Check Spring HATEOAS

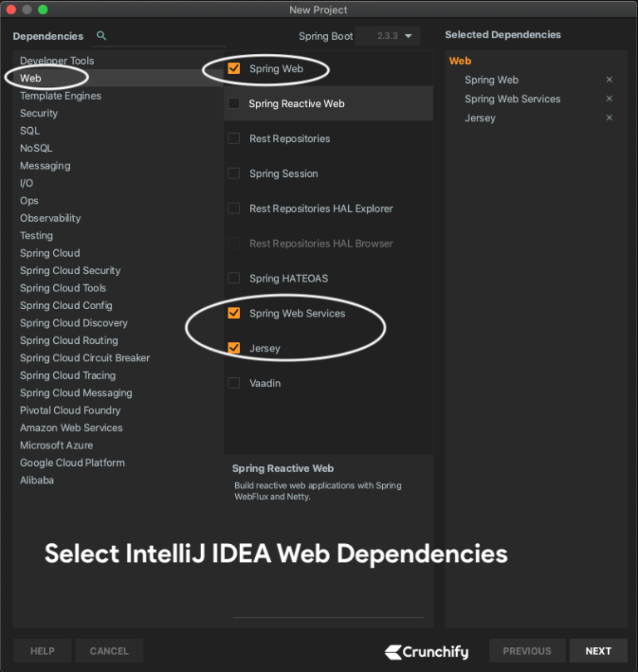[x=233, y=278]
